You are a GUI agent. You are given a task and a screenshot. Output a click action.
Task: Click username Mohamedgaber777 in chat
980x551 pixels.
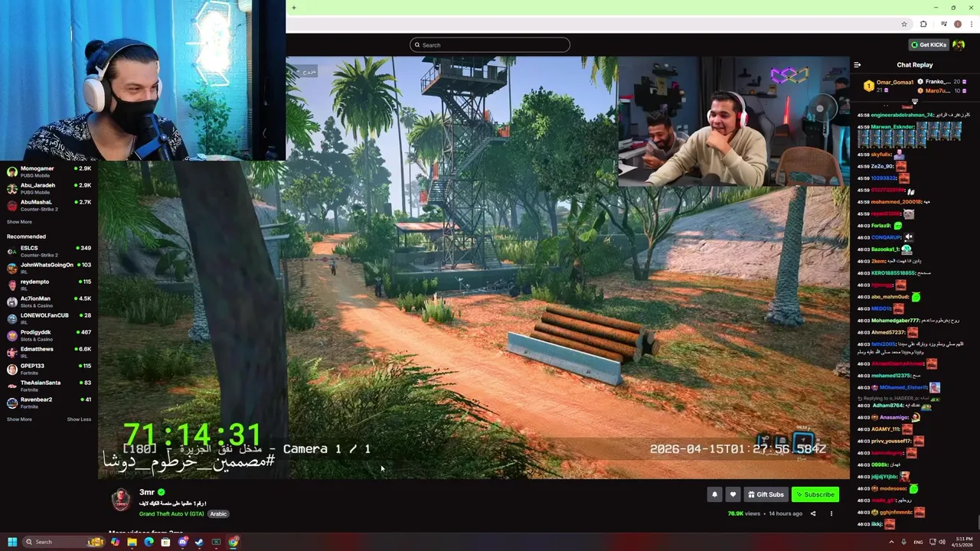pos(895,321)
